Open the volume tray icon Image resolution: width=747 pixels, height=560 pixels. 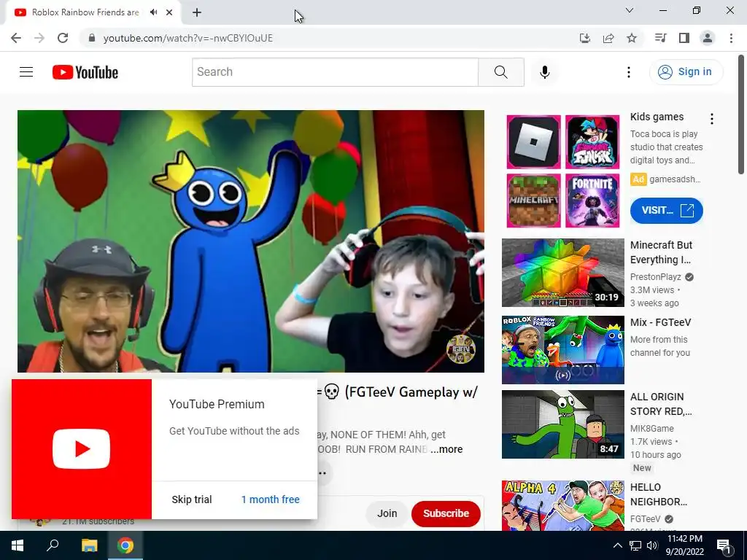coord(652,545)
